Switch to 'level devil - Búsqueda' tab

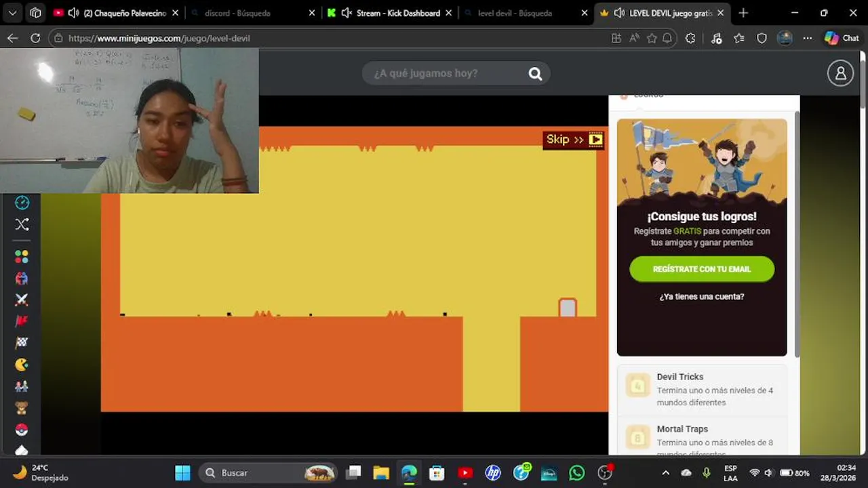pyautogui.click(x=526, y=13)
